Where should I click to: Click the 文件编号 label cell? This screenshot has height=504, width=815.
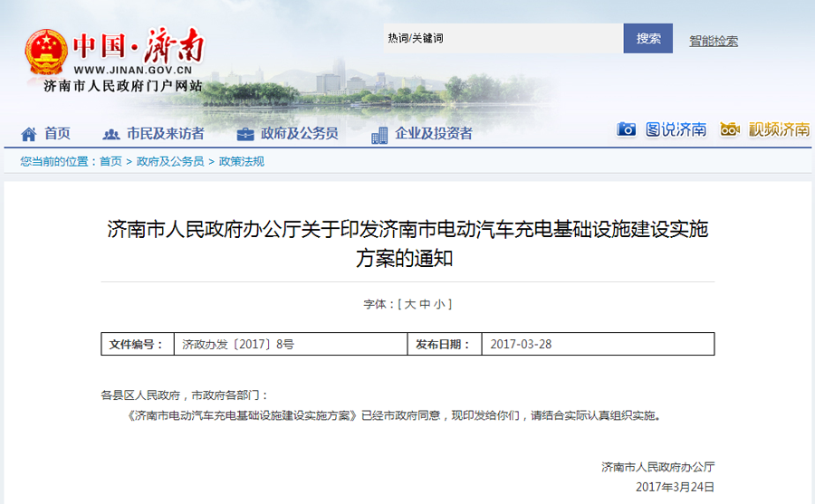138,344
